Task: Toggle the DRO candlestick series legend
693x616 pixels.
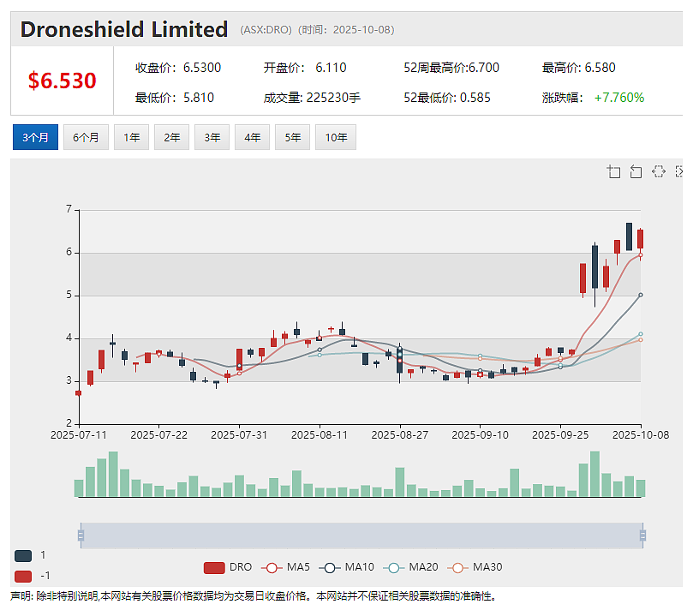Action: (x=228, y=567)
